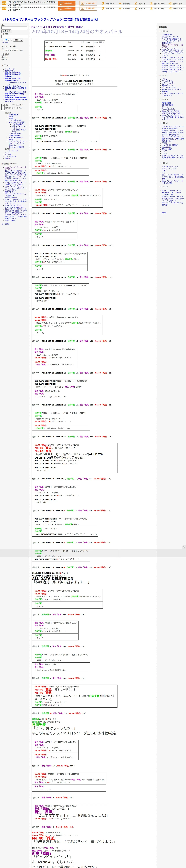The height and width of the screenshot is (868, 186).
Task: Expand 関連資料集-バトロイ以外 section
Action: click(3, 108)
